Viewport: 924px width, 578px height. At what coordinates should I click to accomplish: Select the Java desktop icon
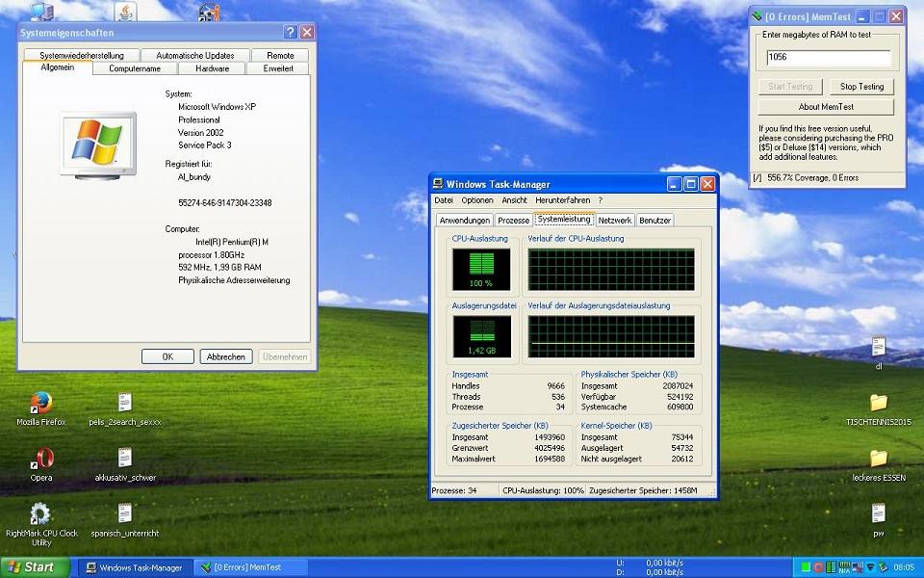pos(125,11)
